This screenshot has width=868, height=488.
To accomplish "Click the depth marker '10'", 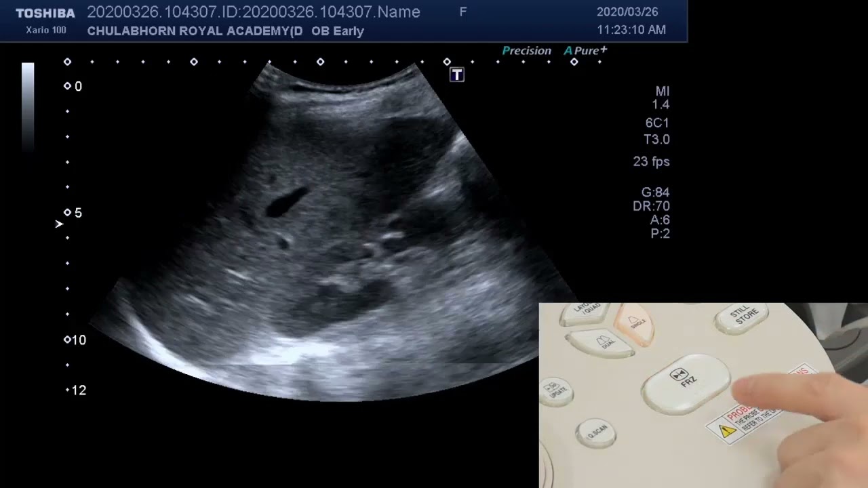I will pyautogui.click(x=79, y=340).
